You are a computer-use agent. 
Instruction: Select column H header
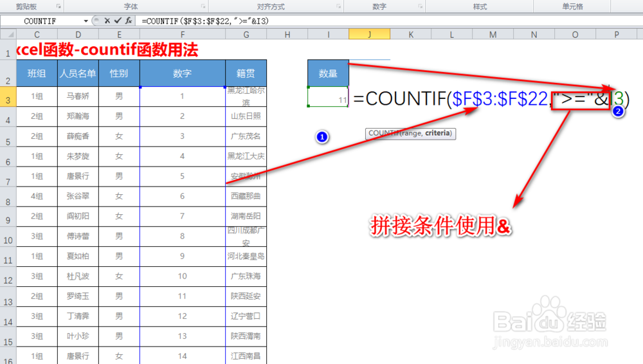pos(287,35)
